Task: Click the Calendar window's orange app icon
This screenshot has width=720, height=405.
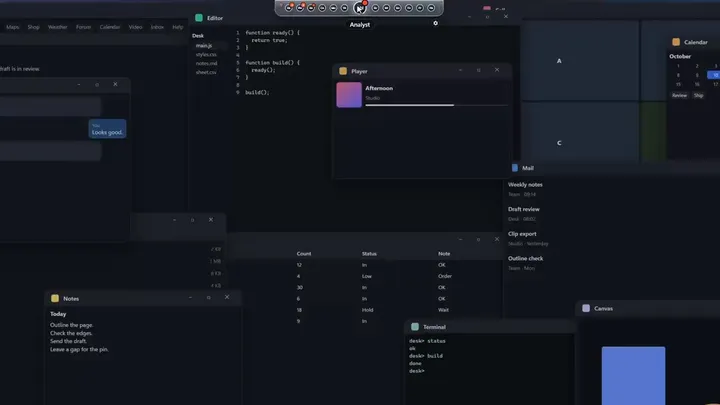Action: 676,42
